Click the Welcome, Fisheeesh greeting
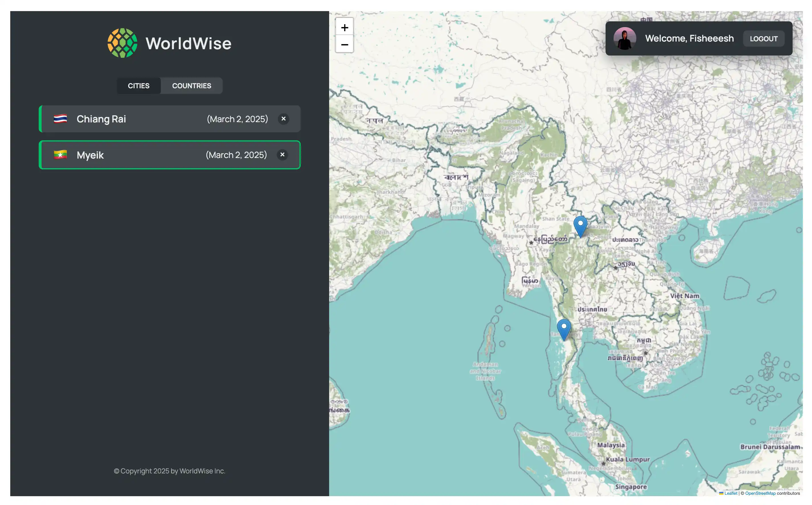This screenshot has width=812, height=505. click(689, 39)
